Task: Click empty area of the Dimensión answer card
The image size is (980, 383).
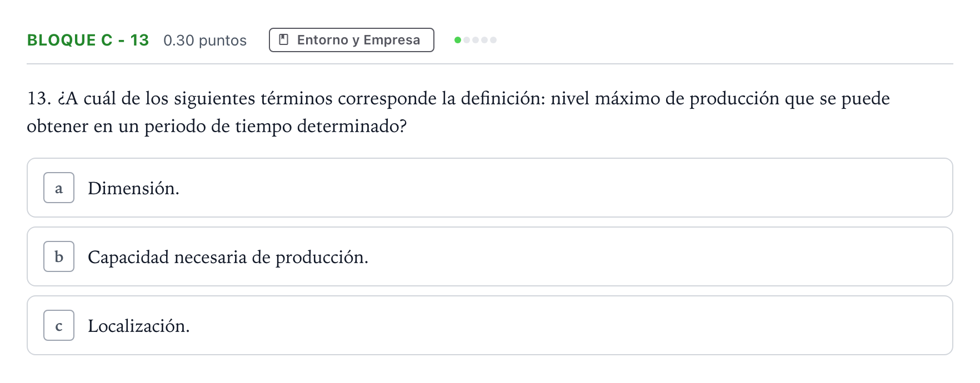Action: coord(556,188)
